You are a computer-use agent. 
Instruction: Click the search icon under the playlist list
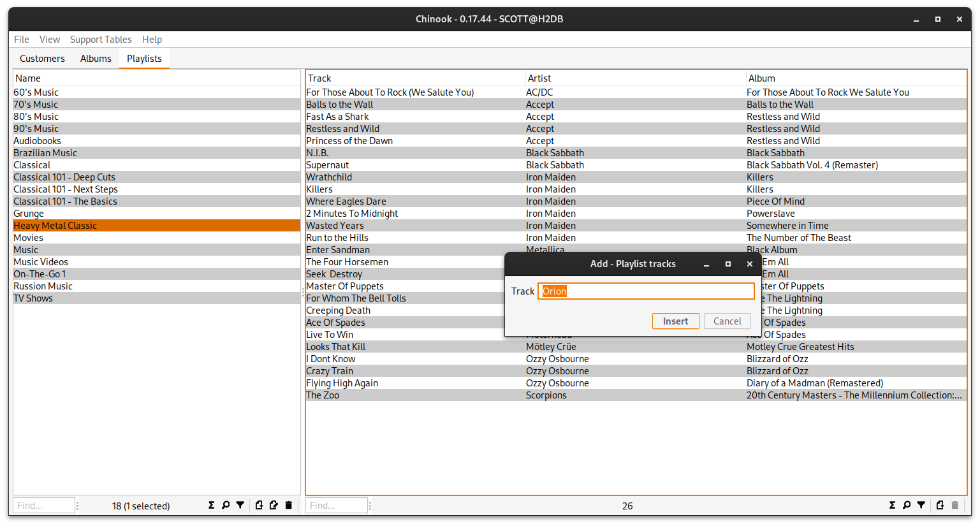(226, 505)
